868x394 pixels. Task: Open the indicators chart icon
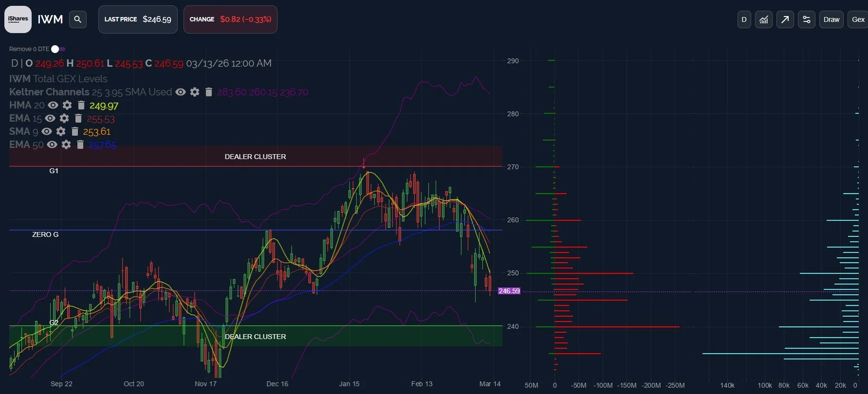pos(764,19)
